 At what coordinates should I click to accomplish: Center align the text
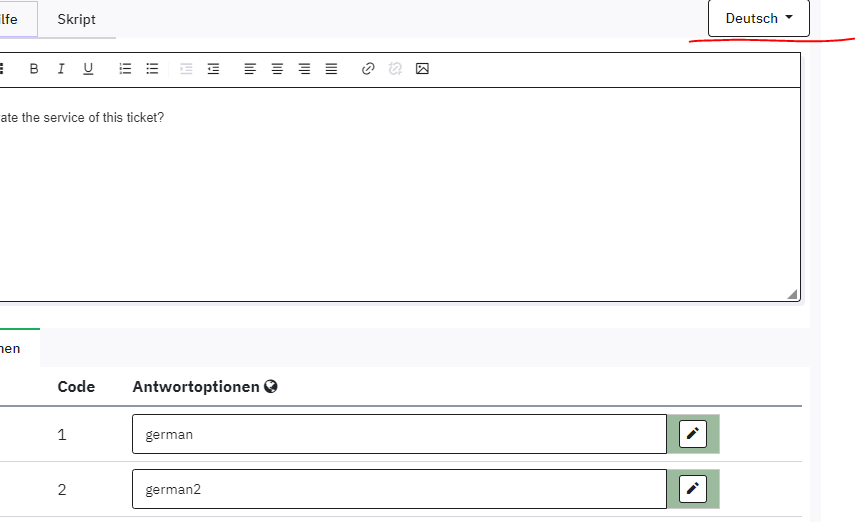click(277, 69)
